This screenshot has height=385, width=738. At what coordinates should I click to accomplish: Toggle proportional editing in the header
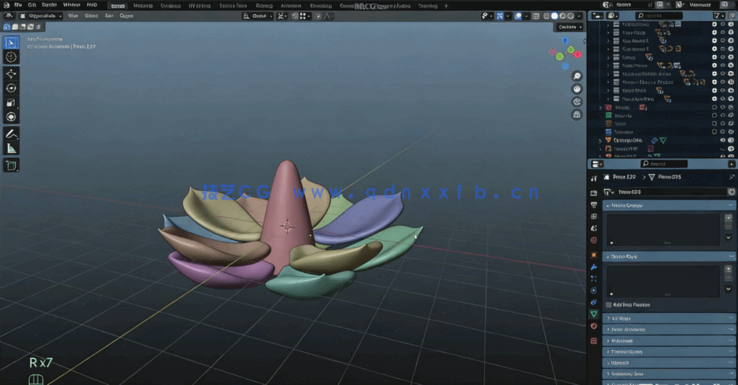(x=318, y=16)
